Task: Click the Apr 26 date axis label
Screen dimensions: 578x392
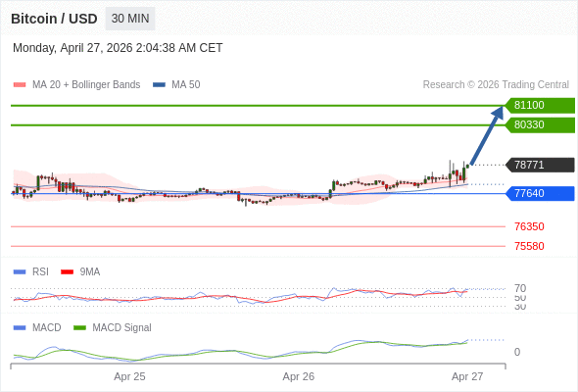Action: (298, 376)
